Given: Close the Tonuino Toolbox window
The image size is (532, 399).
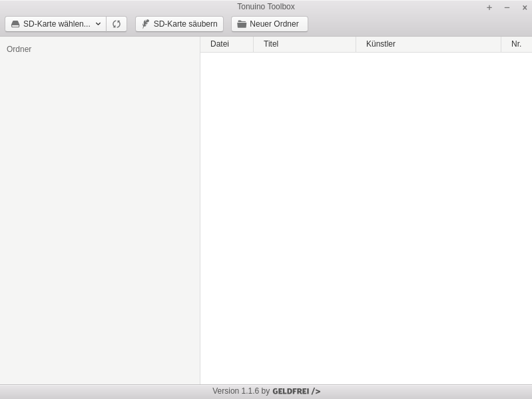Looking at the screenshot, I should tap(525, 7).
